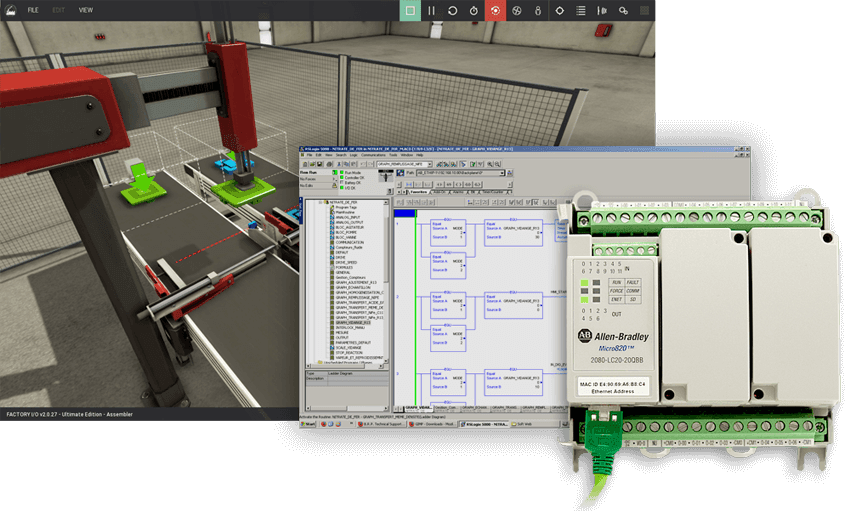Open the VIEW menu in Factory I/O
850x511 pixels.
point(86,10)
